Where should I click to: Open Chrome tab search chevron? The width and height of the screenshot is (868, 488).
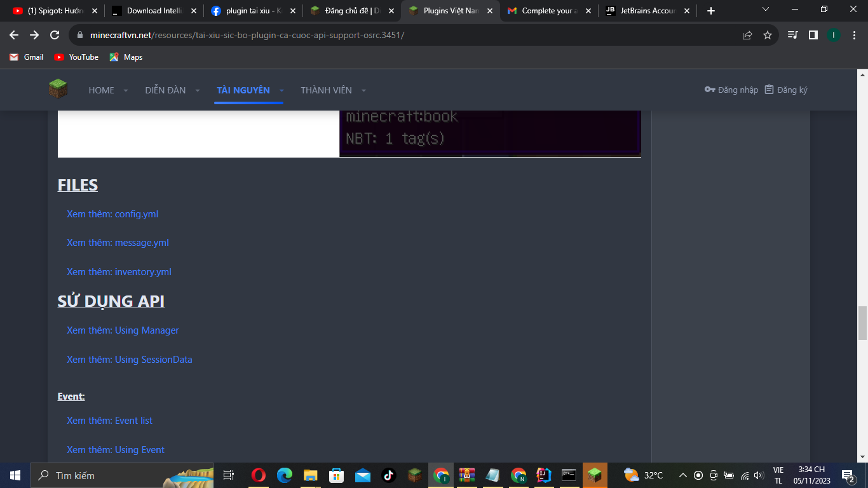(766, 10)
